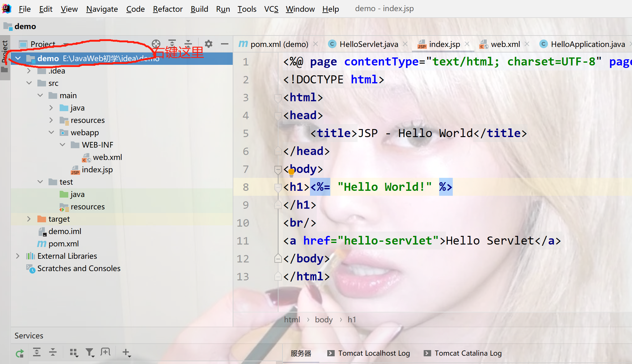Click the funnel filter icon in Services toolbar
Screen dimensions: 632x364
pyautogui.click(x=90, y=352)
